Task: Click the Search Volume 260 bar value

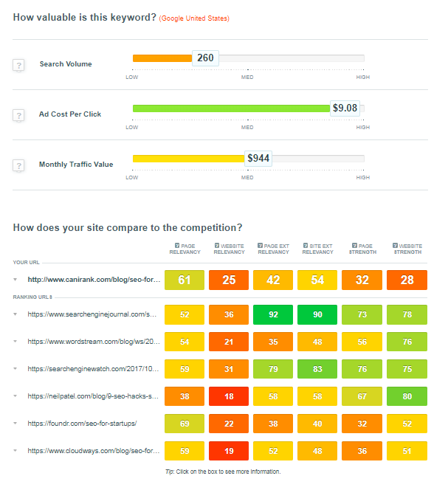Action: [205, 58]
